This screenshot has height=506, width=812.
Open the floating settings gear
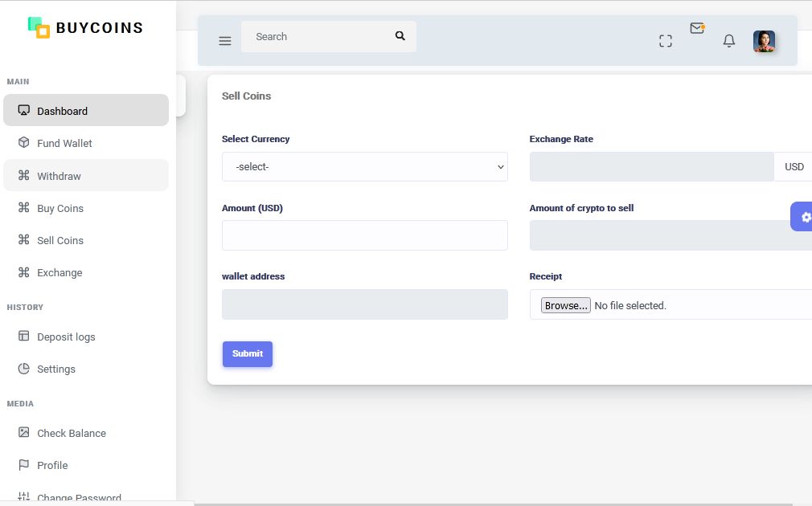pos(804,217)
